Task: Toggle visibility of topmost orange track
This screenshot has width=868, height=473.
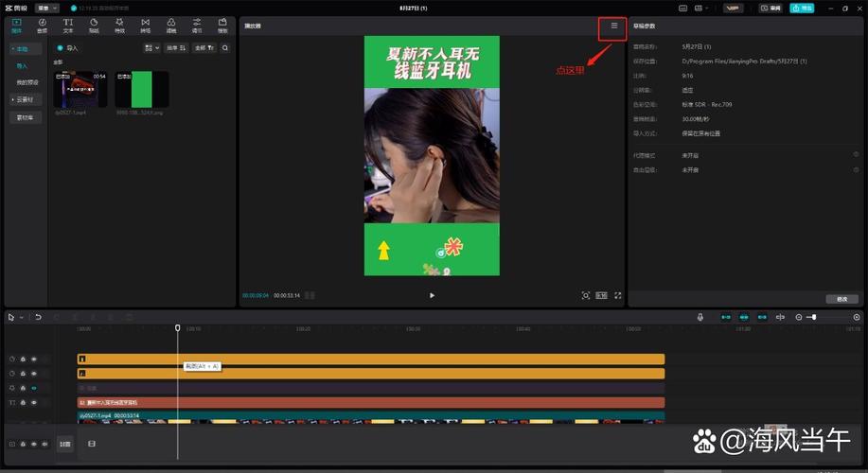Action: (34, 359)
